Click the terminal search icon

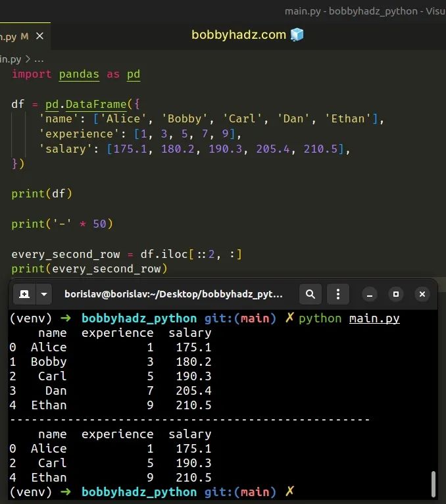(x=310, y=294)
